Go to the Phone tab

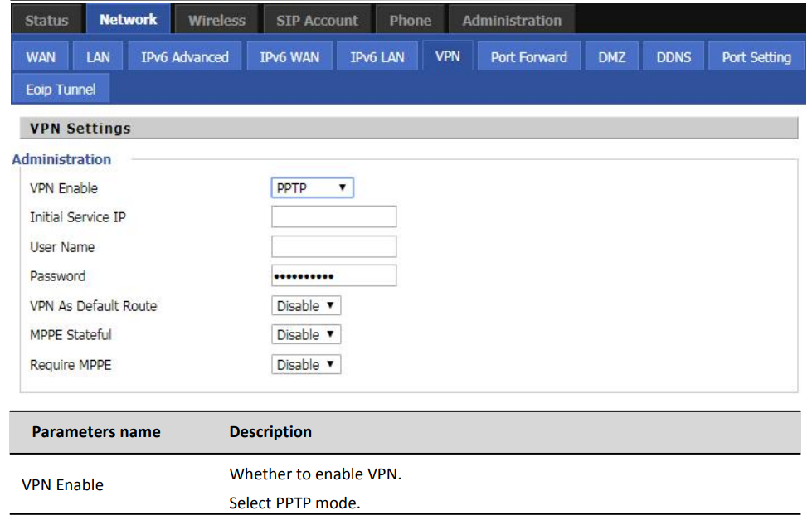click(x=410, y=20)
